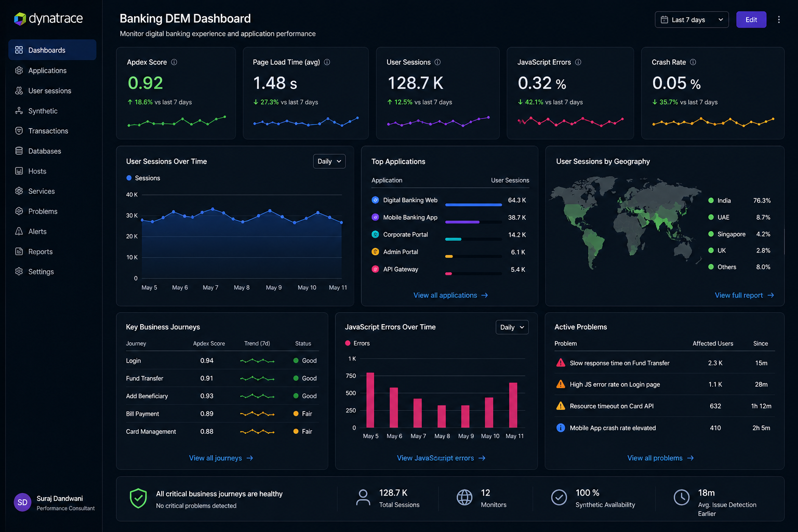Click blue info icon for Mobile App crash
Image resolution: width=798 pixels, height=532 pixels.
tap(561, 428)
